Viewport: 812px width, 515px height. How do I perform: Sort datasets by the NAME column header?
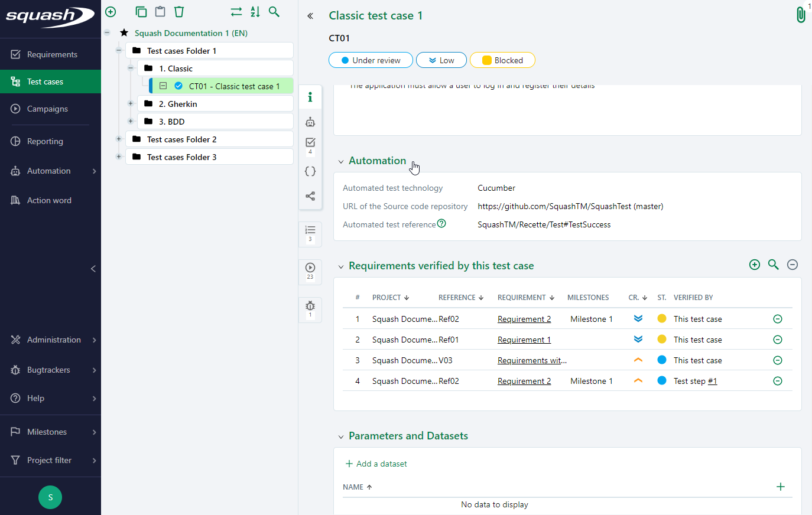(352, 487)
